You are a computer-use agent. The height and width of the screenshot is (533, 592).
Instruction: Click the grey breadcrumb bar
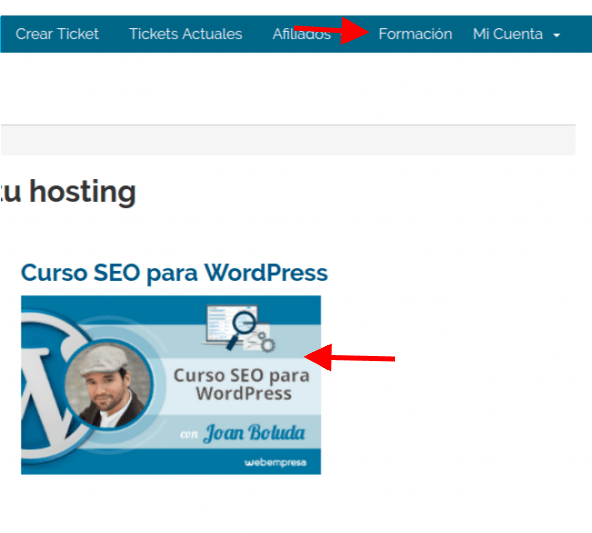coord(288,140)
